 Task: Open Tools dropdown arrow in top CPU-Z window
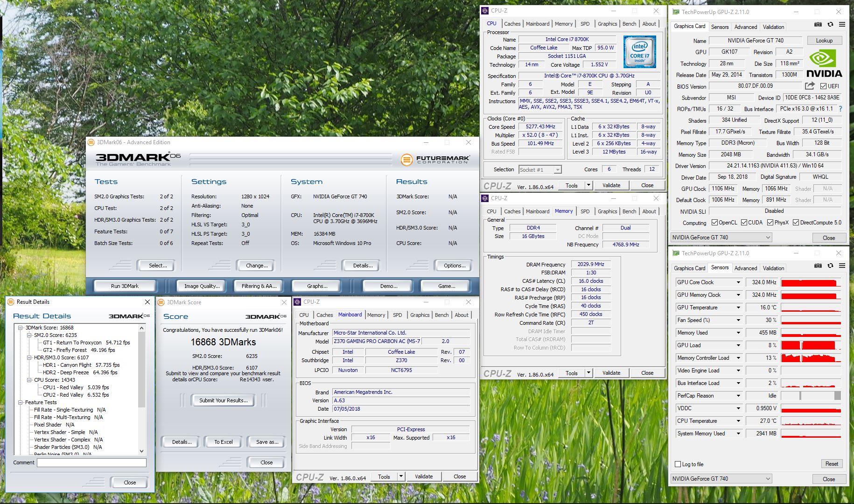[589, 185]
